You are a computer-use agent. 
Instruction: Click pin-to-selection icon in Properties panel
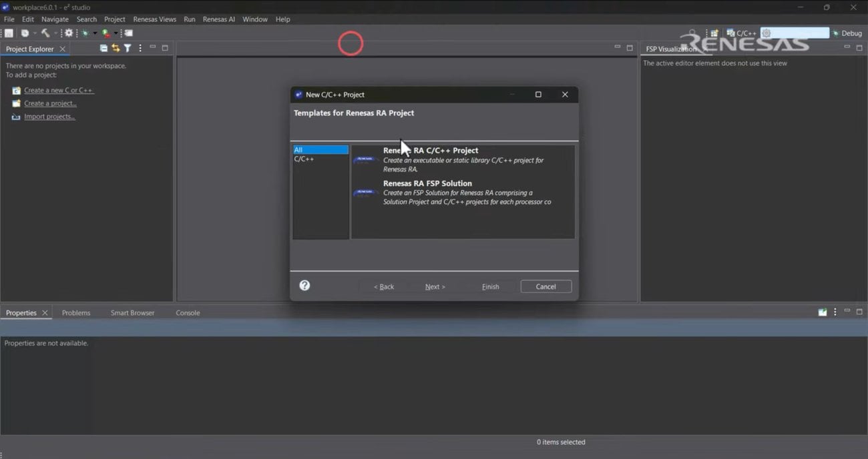coord(823,312)
